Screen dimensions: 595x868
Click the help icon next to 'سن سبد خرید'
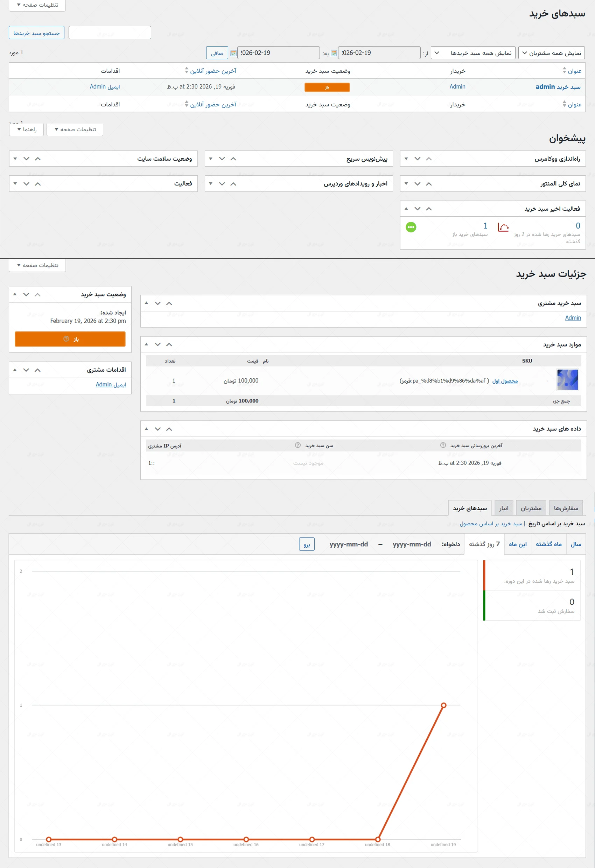(298, 445)
